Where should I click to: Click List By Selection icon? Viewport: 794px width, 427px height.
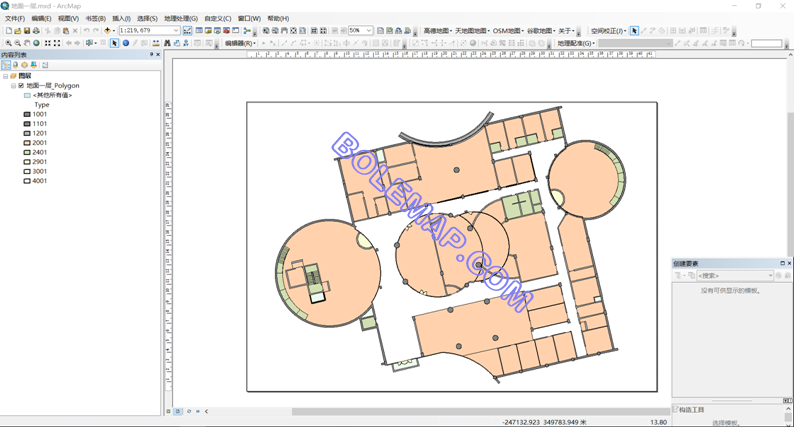click(x=33, y=65)
